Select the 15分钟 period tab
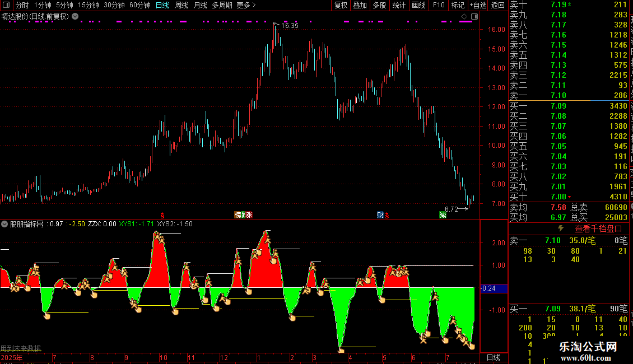The height and width of the screenshot is (364, 633). (x=88, y=5)
